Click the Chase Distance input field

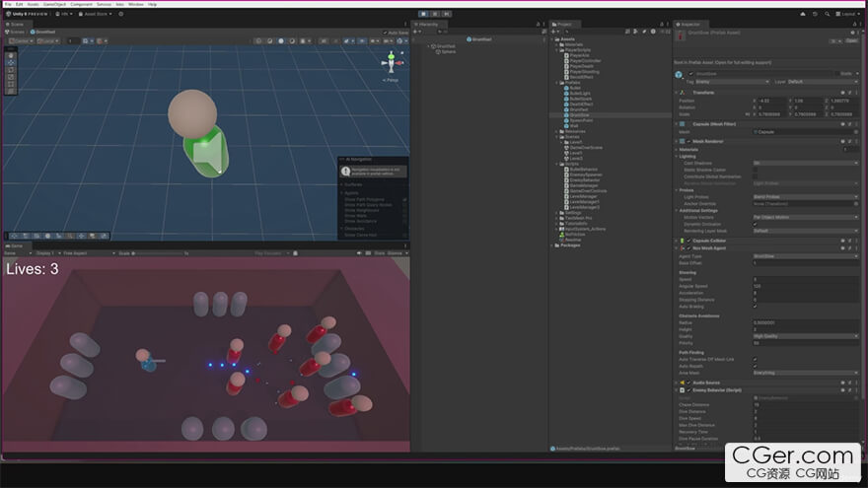click(806, 405)
